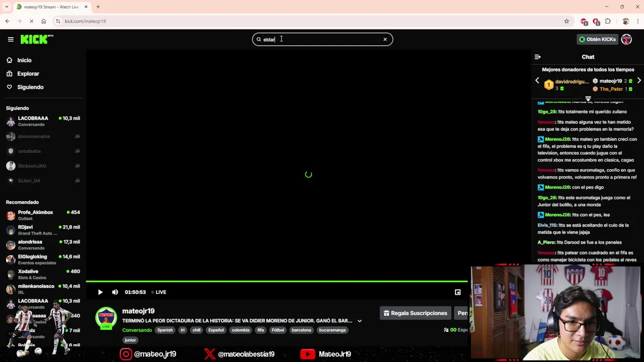Screen dimensions: 644x362
Task: Clear the search field with the X
Action: coord(385,39)
